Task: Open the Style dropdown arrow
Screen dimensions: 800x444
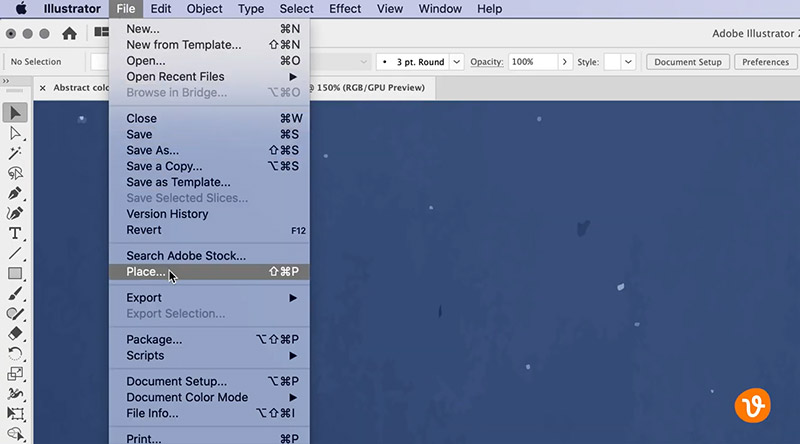Action: (x=628, y=62)
